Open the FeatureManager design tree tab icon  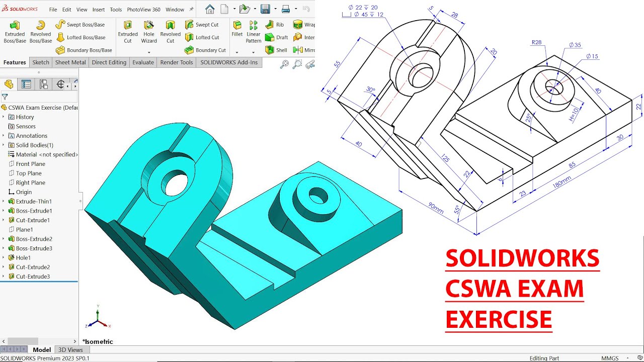(x=9, y=84)
